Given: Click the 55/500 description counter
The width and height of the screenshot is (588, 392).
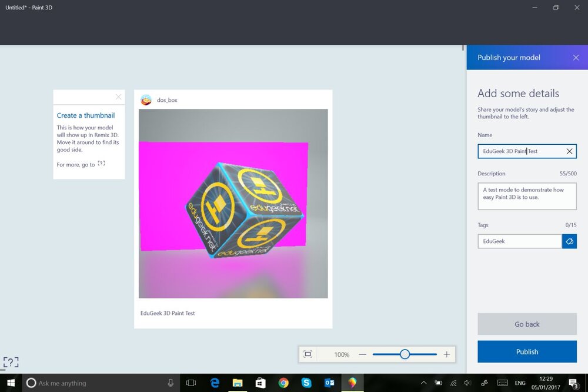Looking at the screenshot, I should [568, 174].
